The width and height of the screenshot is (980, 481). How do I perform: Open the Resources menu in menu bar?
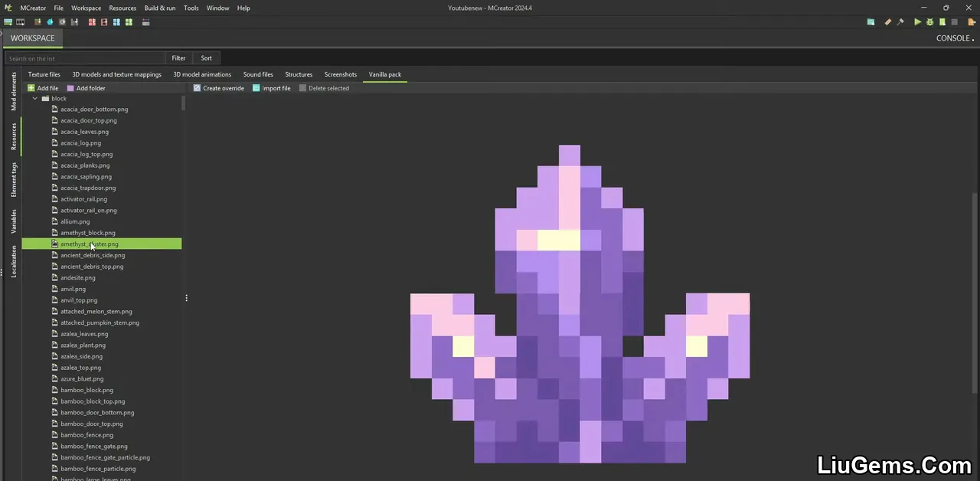[122, 8]
